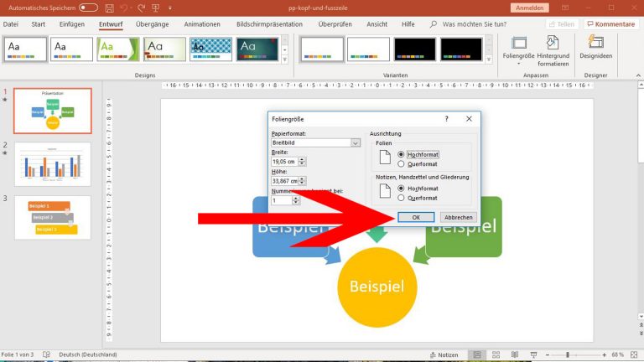Switch to Überprüfen tab

click(335, 24)
